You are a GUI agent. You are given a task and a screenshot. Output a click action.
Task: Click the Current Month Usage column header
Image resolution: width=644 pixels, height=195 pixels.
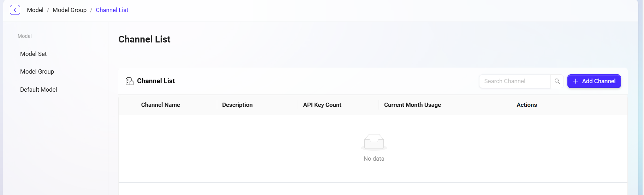pyautogui.click(x=412, y=105)
